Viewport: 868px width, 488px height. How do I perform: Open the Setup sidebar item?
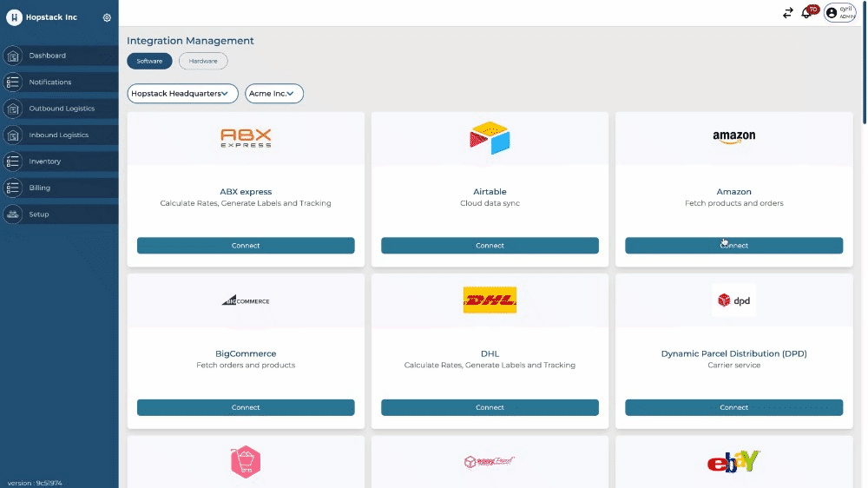[39, 214]
